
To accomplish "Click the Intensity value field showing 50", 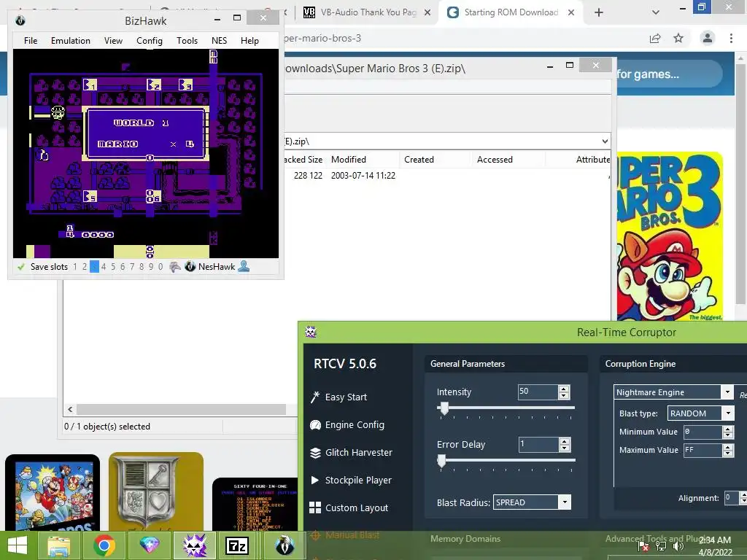I will tap(538, 392).
